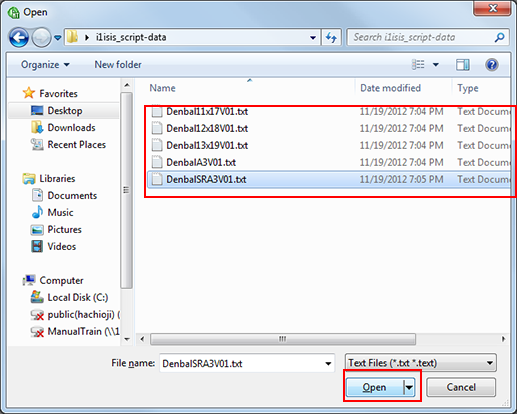Image resolution: width=517 pixels, height=414 pixels.
Task: Open the Videos library
Action: (x=62, y=247)
